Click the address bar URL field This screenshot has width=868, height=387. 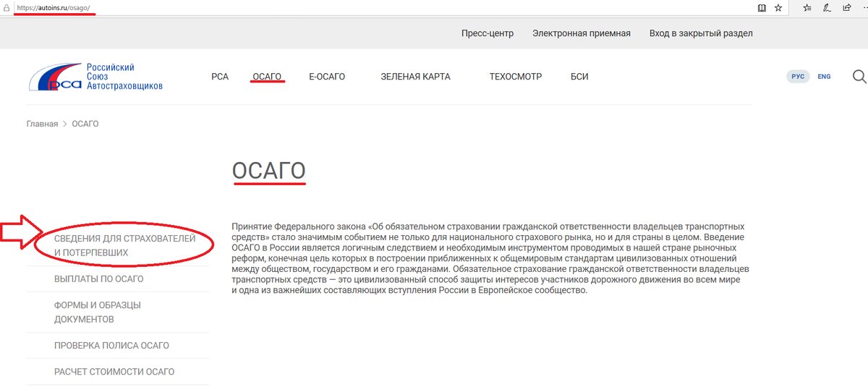383,8
